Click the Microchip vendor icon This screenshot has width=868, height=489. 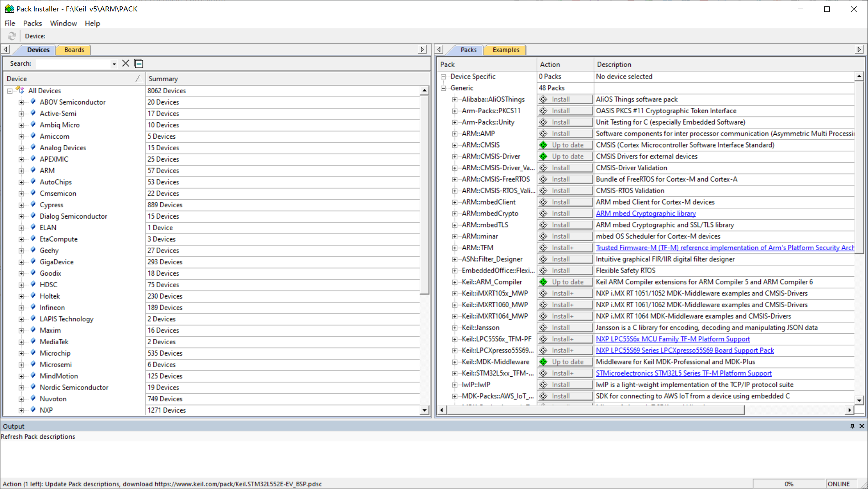coord(33,353)
